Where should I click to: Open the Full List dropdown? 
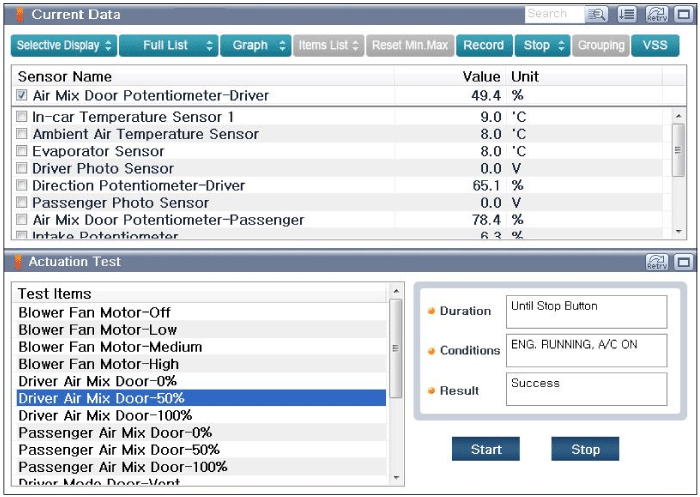coord(169,46)
